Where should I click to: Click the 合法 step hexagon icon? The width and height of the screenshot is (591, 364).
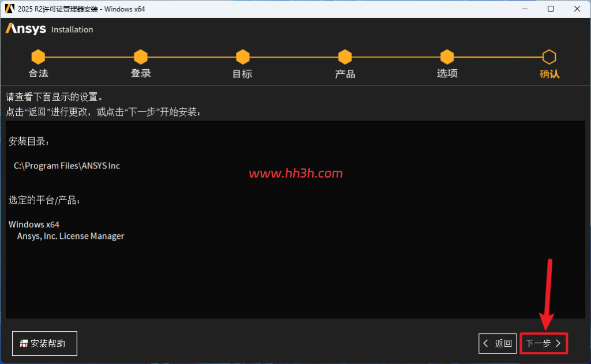tap(38, 57)
